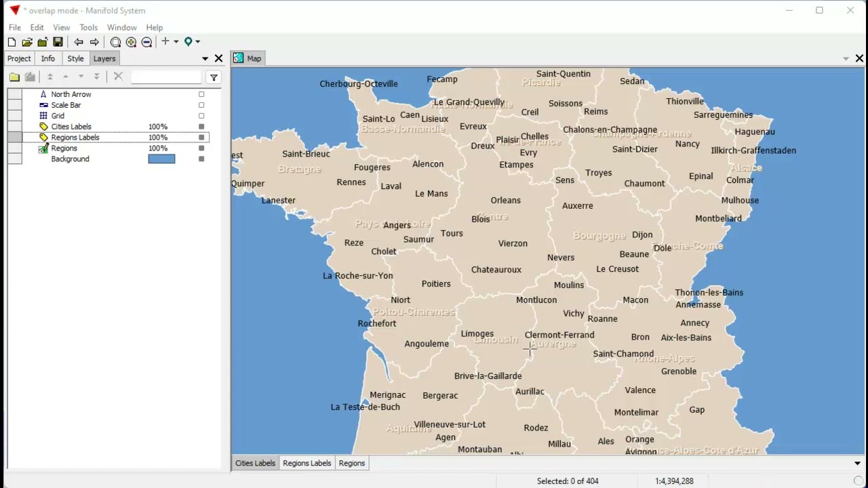The image size is (868, 488).
Task: Open the Edit menu
Action: coord(37,28)
